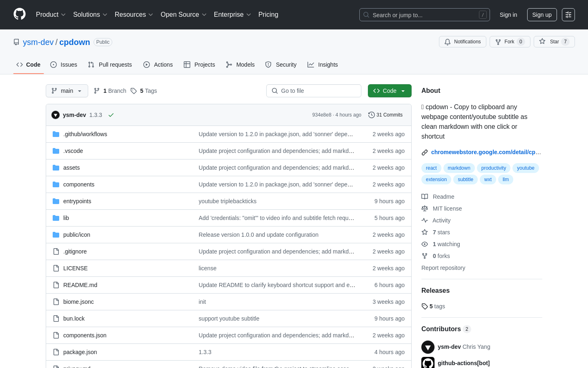Switch to the Insights tab
This screenshot has height=368, width=588.
[323, 65]
